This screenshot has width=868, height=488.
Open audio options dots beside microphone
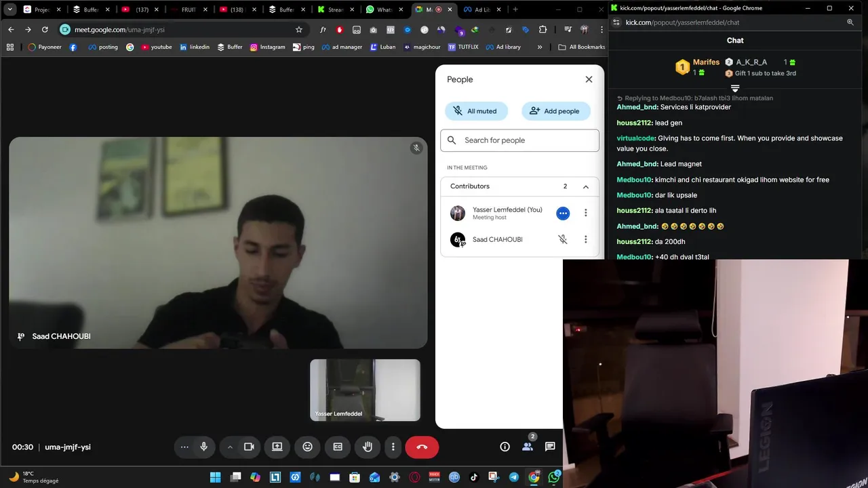tap(184, 447)
